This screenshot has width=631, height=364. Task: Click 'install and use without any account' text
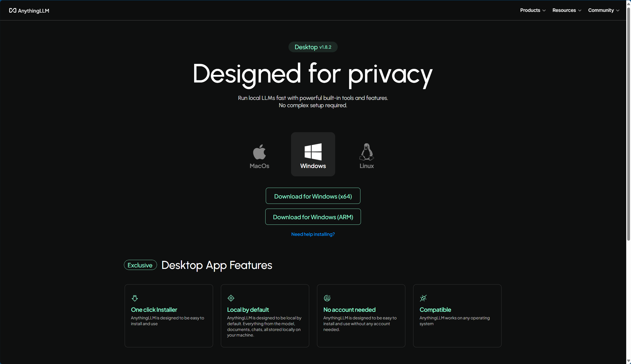click(x=356, y=324)
